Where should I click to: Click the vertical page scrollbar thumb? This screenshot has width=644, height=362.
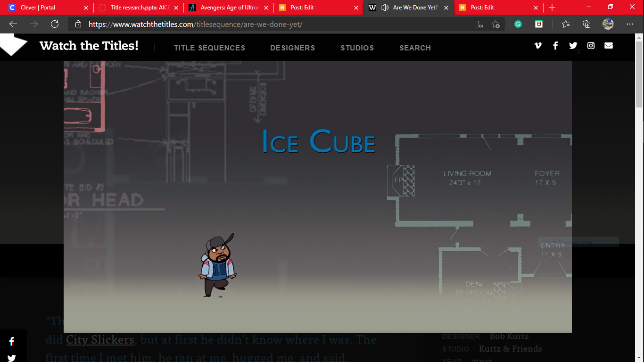pos(639,74)
